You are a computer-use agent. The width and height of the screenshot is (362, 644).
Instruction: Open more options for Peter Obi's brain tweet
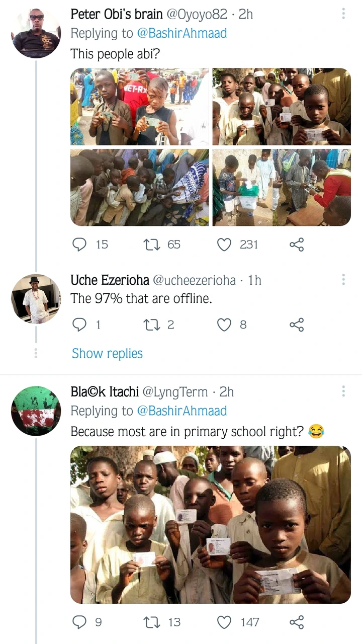coord(343,14)
